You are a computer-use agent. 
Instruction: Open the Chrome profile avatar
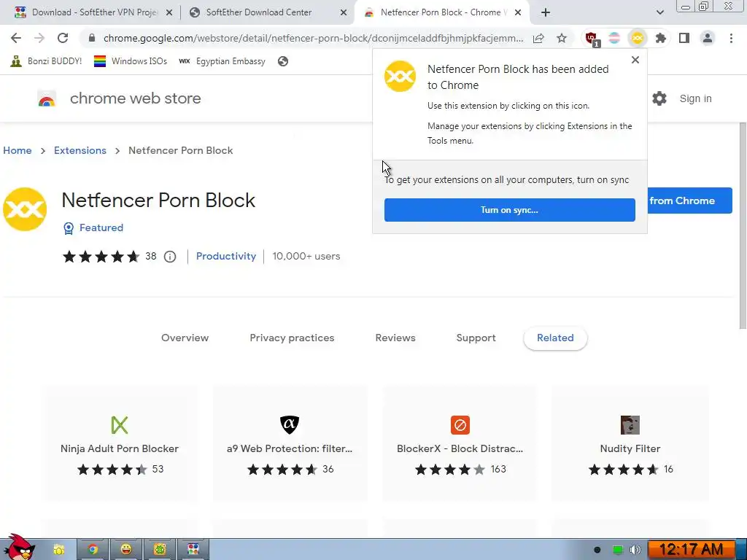(708, 38)
